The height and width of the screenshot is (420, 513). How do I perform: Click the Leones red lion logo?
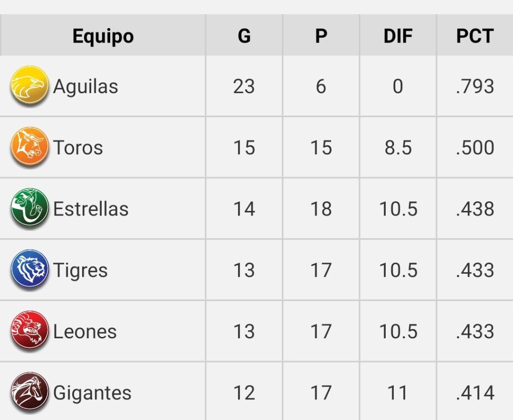tap(30, 331)
